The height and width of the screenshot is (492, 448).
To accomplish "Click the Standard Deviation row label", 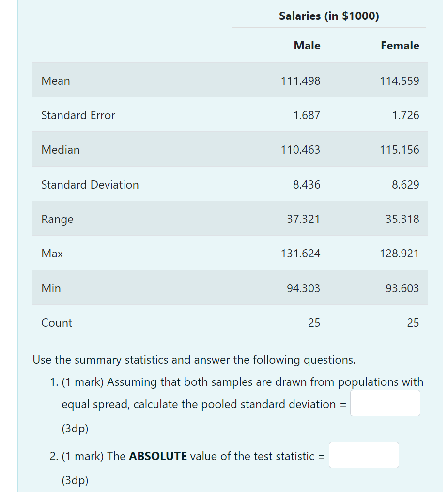I will click(x=90, y=185).
